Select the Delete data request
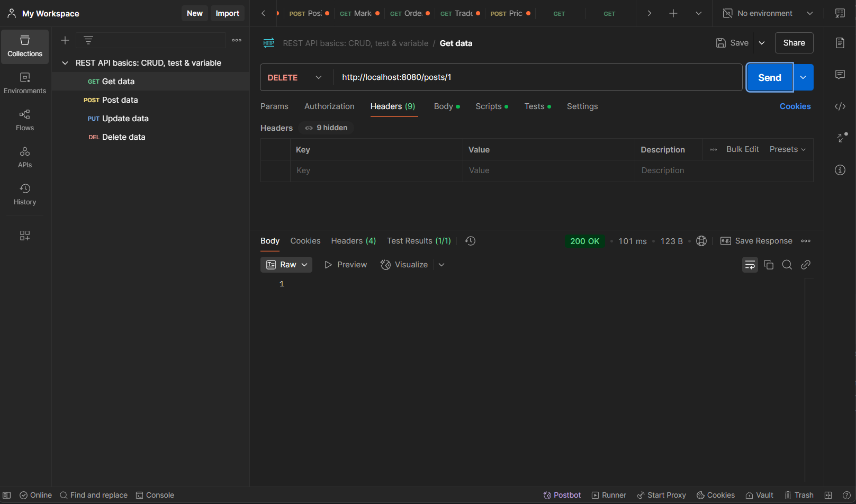 click(151, 137)
